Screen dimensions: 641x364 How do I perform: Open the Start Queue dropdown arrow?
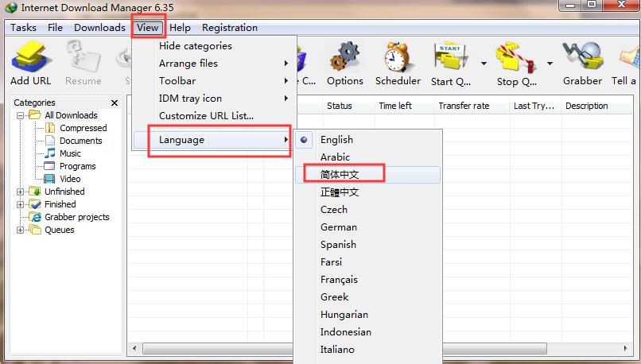484,62
